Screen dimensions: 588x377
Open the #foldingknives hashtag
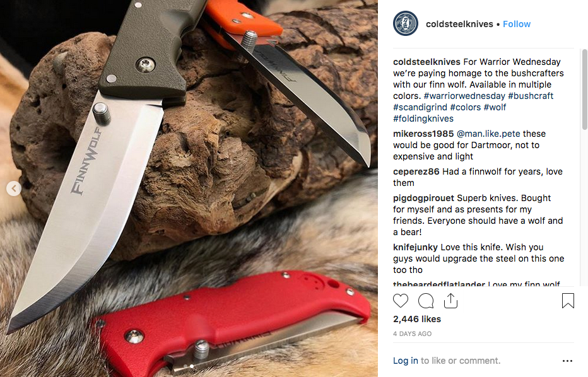click(x=423, y=119)
